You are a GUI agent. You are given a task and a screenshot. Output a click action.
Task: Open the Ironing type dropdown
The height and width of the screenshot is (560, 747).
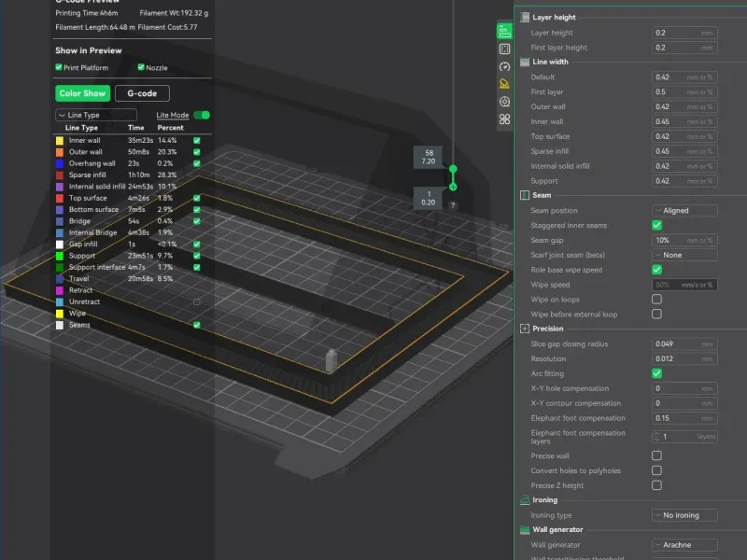point(684,515)
